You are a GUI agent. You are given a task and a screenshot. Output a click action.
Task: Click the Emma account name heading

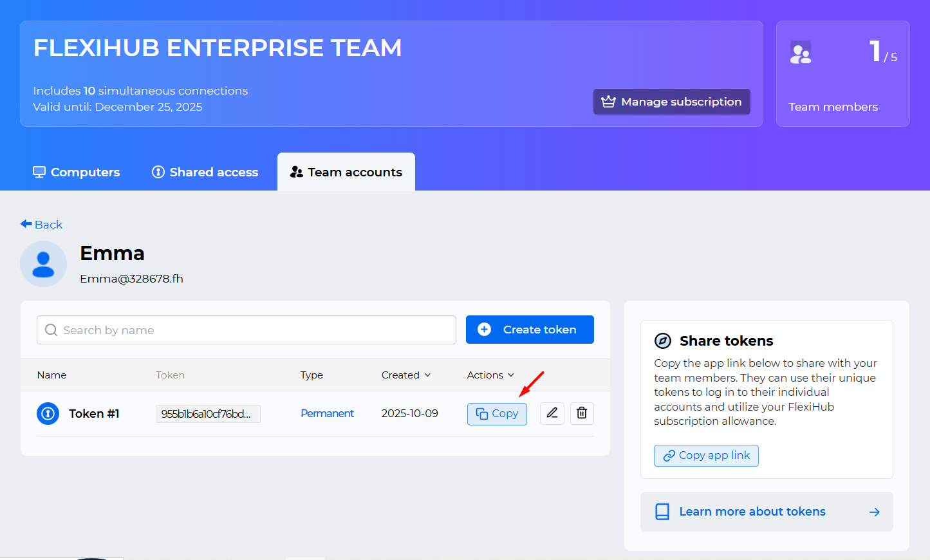tap(112, 253)
